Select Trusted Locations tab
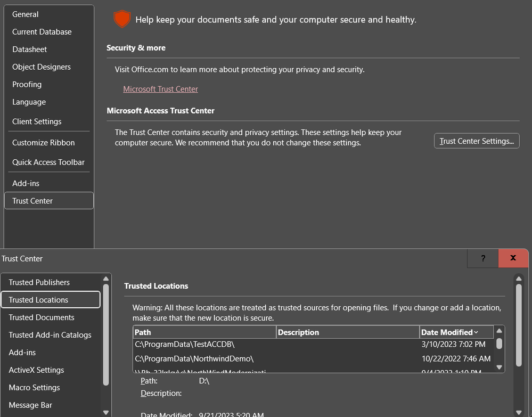This screenshot has width=532, height=417. 51,300
